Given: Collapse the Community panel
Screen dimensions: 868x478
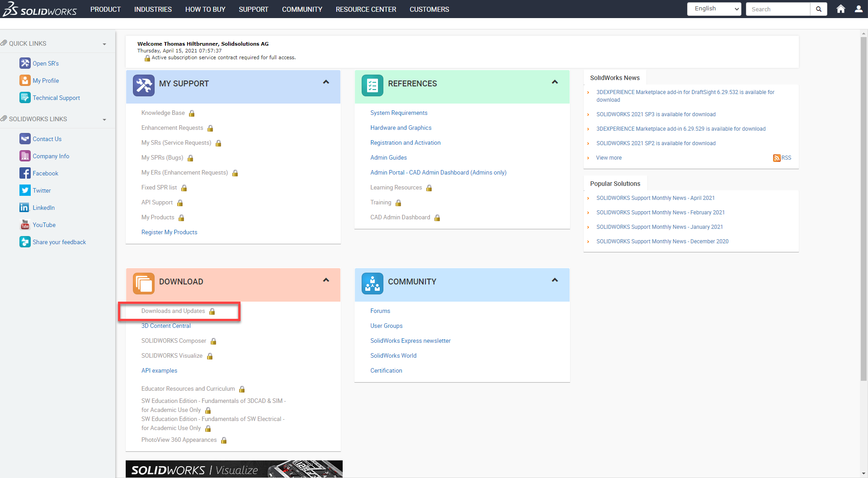Looking at the screenshot, I should (555, 280).
